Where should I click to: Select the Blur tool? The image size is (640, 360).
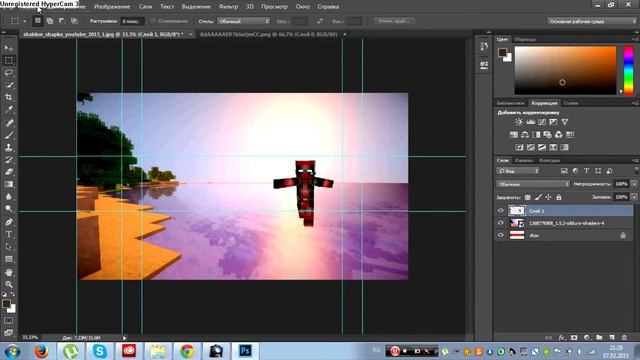[x=9, y=196]
